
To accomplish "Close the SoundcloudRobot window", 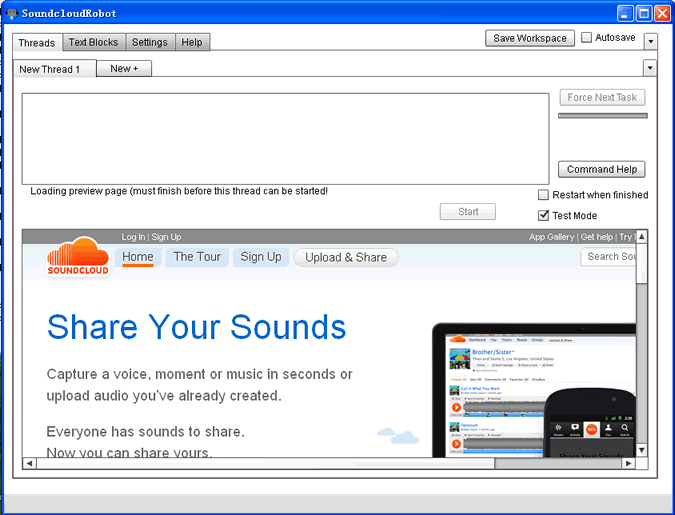I will (663, 13).
